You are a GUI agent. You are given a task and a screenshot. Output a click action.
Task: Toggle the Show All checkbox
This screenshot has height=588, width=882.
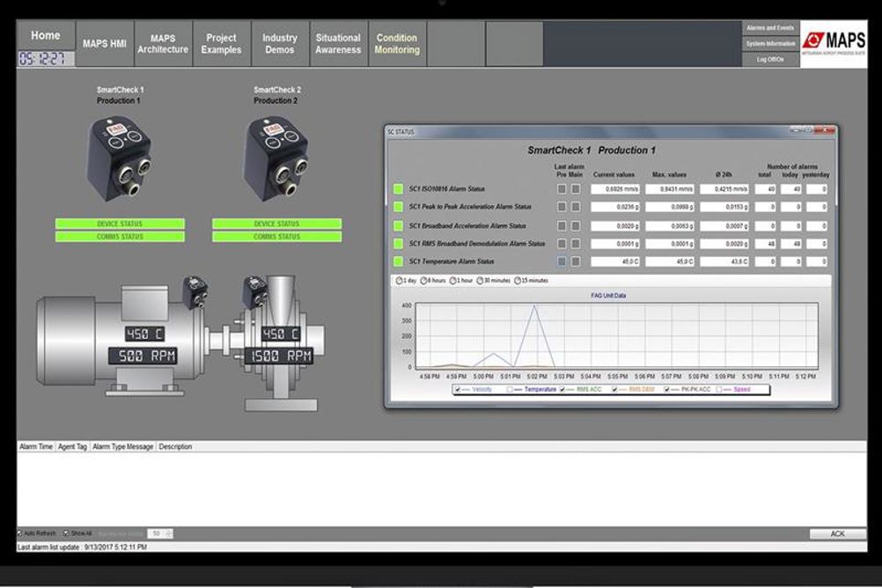pos(66,533)
